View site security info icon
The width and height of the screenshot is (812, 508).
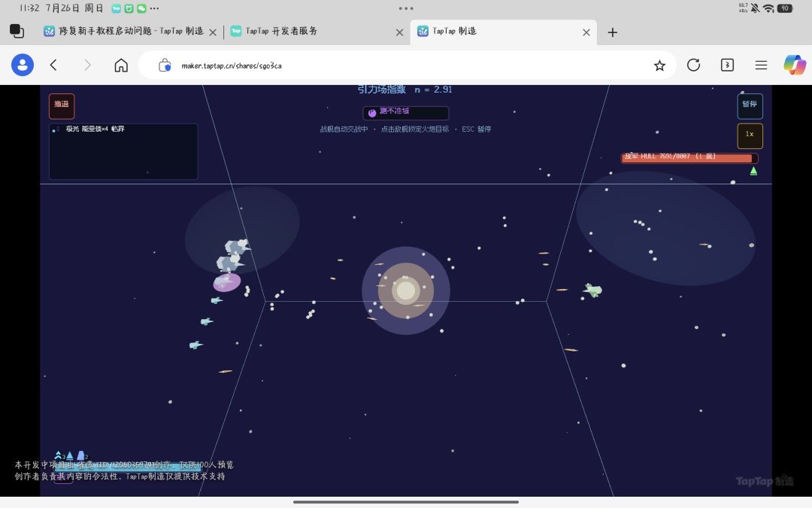[165, 65]
